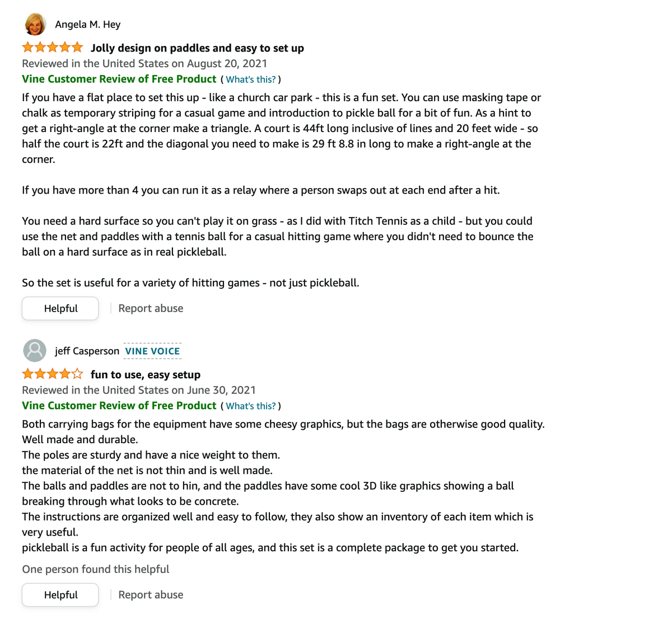This screenshot has height=620, width=672.
Task: Report abuse on Angela M. Hey's review
Action: 151,308
